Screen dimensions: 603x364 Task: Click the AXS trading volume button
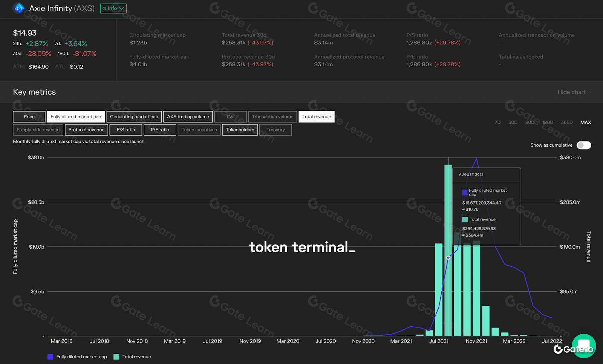coord(188,117)
